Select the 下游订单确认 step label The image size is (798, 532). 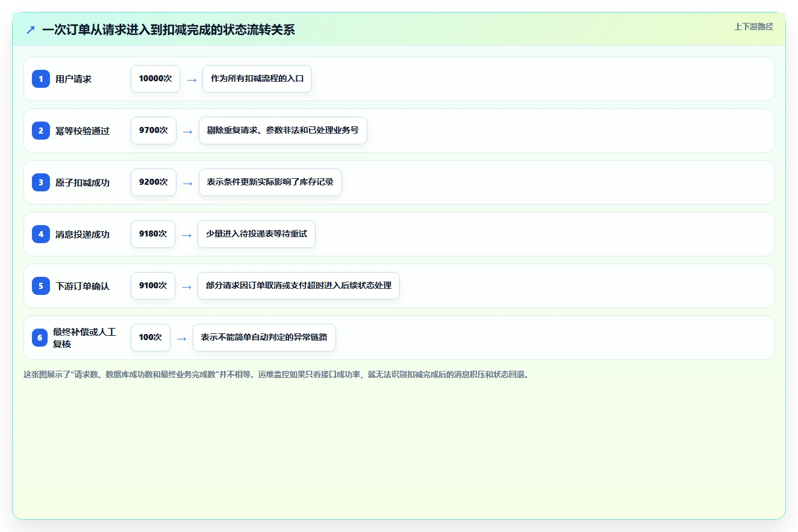pos(83,286)
